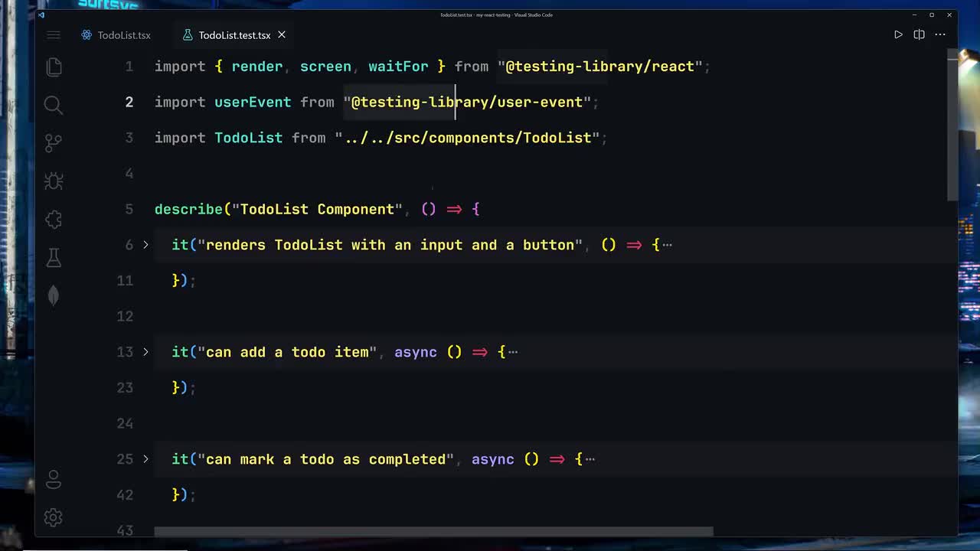Maximize the Visual Studio Code window
This screenshot has width=980, height=551.
point(932,15)
